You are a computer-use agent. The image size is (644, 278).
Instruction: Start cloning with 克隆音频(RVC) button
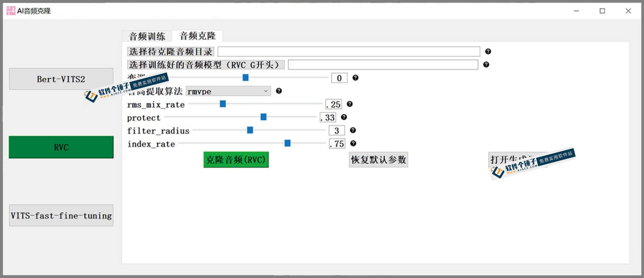point(236,160)
